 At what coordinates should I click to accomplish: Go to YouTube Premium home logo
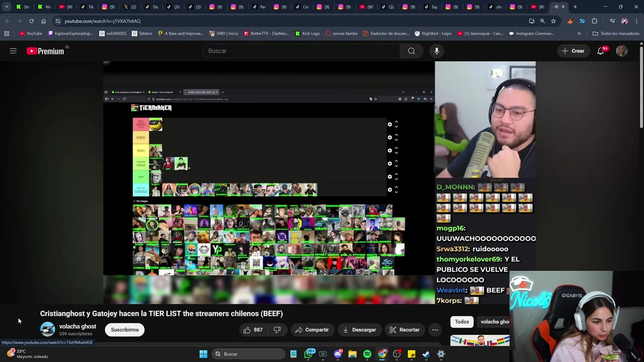click(x=46, y=51)
